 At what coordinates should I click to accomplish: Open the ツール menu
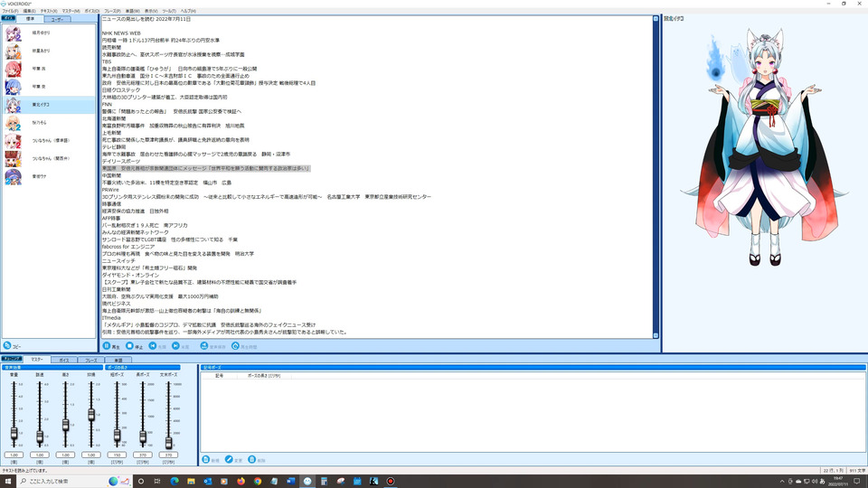(x=169, y=11)
